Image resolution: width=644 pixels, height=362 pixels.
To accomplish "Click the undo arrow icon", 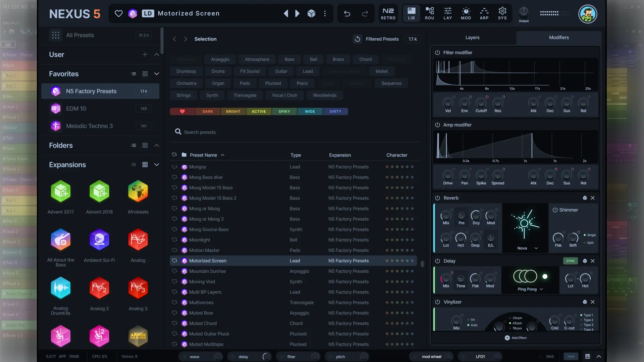I will [x=347, y=13].
